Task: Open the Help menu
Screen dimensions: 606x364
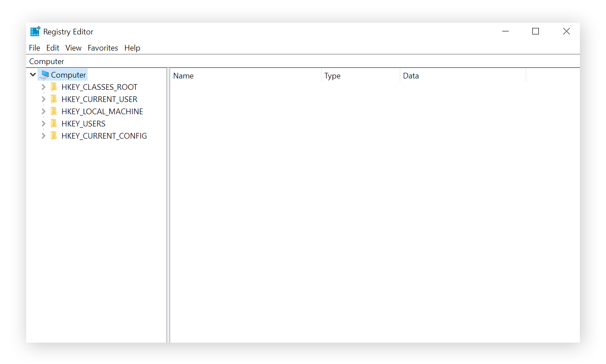Action: pyautogui.click(x=132, y=48)
